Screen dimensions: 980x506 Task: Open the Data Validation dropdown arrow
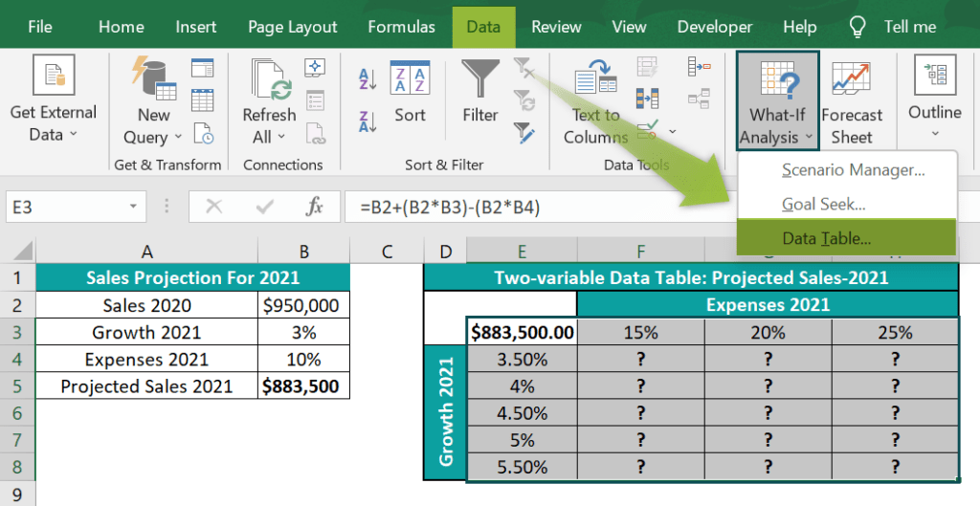(x=673, y=131)
